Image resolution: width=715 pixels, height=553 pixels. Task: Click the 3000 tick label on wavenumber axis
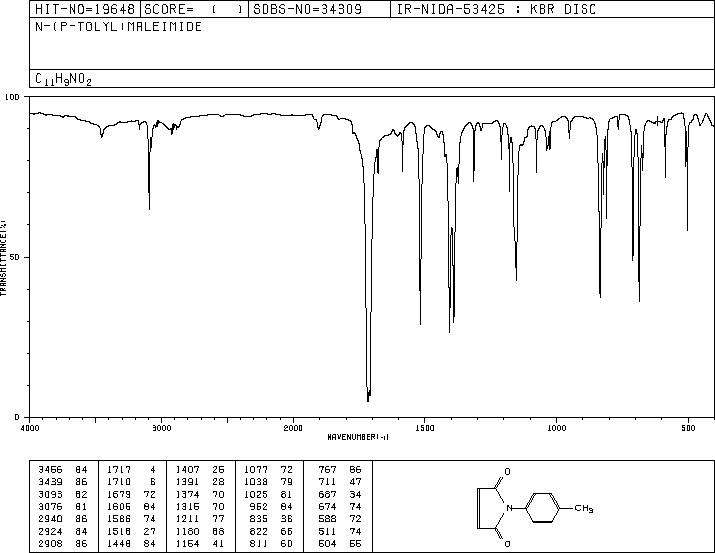click(x=161, y=428)
